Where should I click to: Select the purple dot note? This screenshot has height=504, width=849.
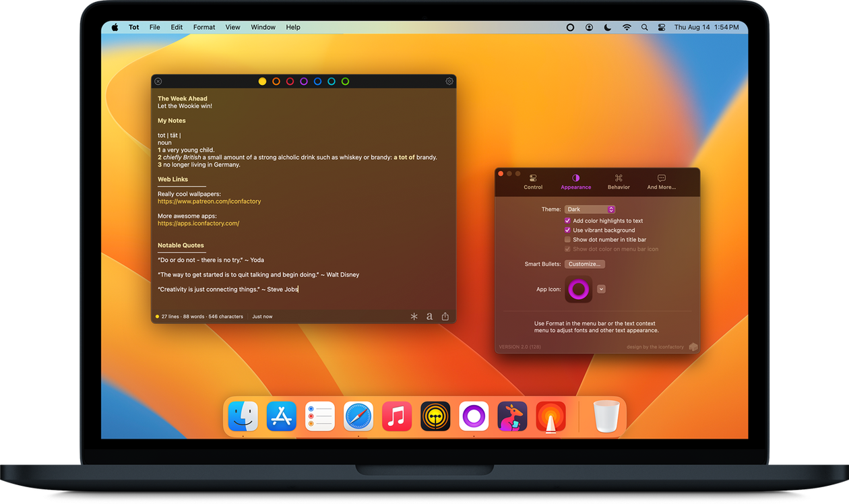pos(304,82)
